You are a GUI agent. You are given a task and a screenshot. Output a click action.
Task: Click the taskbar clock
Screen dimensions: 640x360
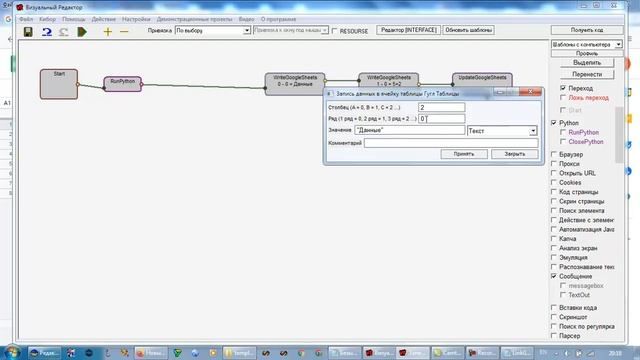(615, 353)
